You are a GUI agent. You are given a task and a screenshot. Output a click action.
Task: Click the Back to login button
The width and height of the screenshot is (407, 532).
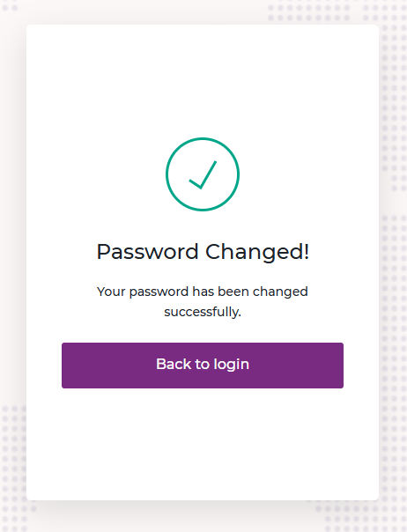click(x=203, y=365)
